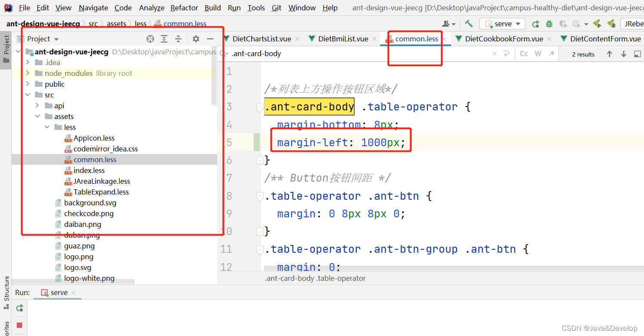Click Collapse All in Project panel
This screenshot has height=336, width=644.
[x=178, y=39]
